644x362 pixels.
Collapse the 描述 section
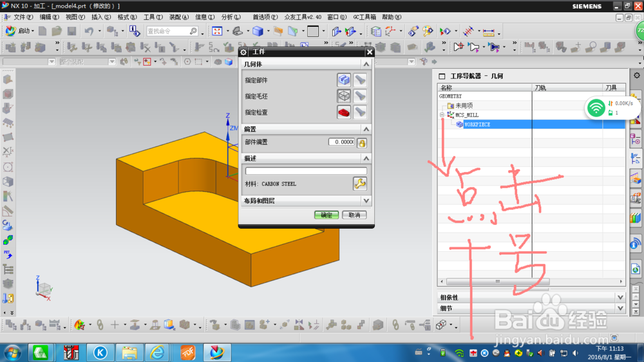pyautogui.click(x=366, y=158)
